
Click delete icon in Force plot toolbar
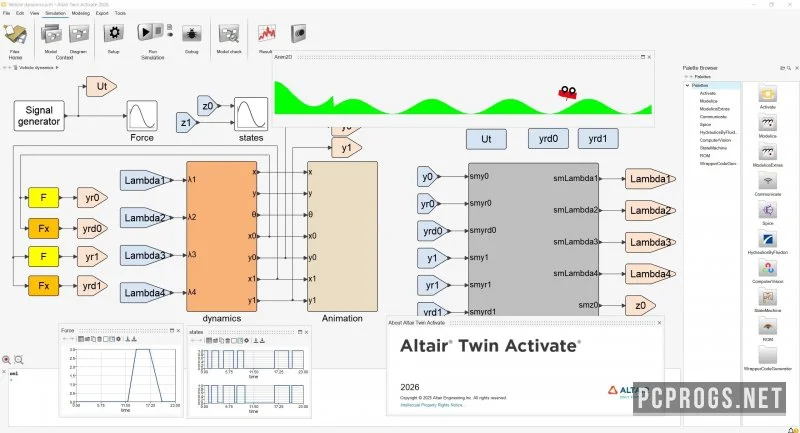[x=99, y=339]
